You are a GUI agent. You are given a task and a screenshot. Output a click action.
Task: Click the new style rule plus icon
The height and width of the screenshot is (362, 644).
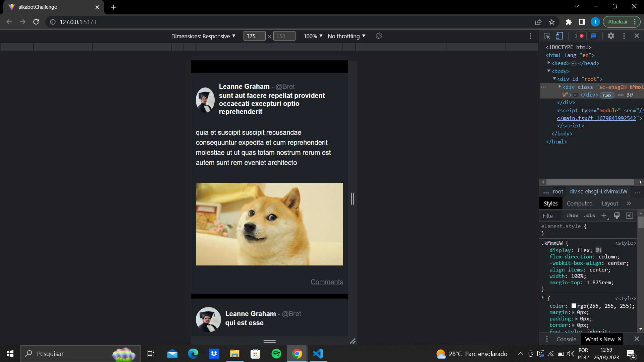(604, 216)
